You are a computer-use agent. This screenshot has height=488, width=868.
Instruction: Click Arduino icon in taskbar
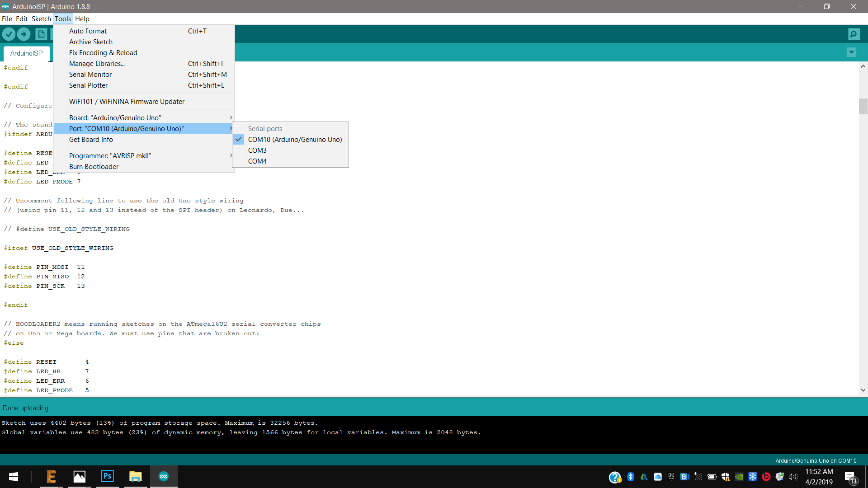pos(164,476)
